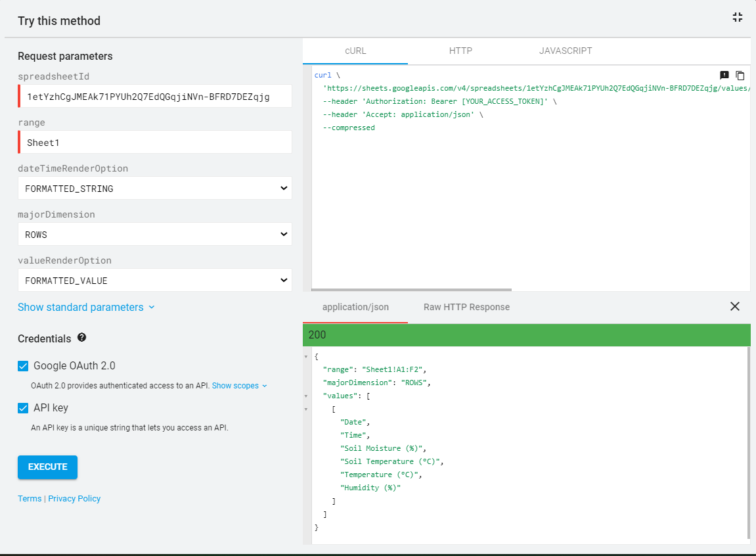
Task: Copy the cURL code sample
Action: click(x=740, y=75)
